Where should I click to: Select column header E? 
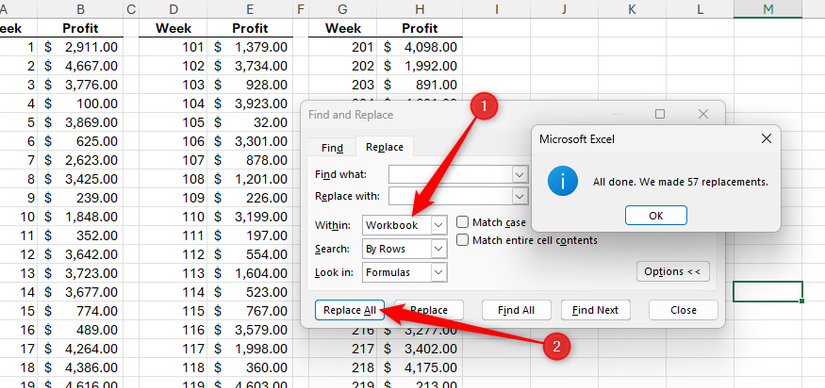[x=250, y=9]
